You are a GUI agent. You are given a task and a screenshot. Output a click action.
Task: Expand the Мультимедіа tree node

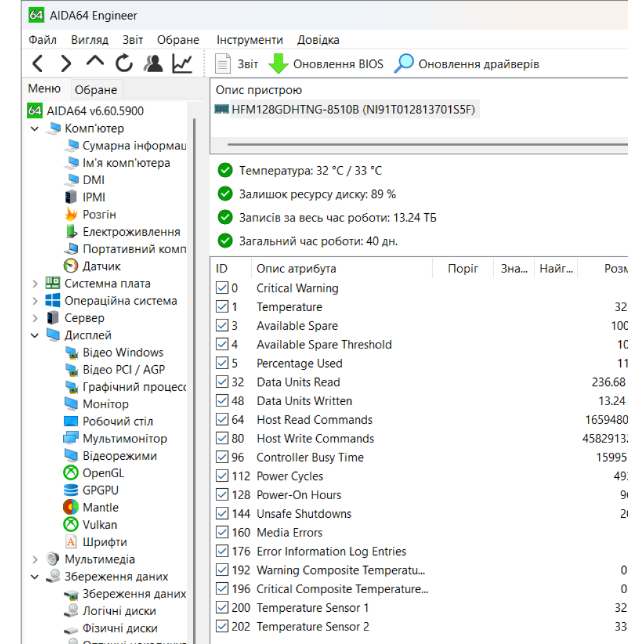35,560
